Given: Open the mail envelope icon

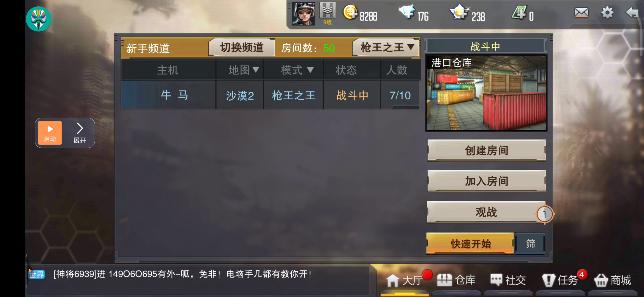Looking at the screenshot, I should click(x=581, y=13).
